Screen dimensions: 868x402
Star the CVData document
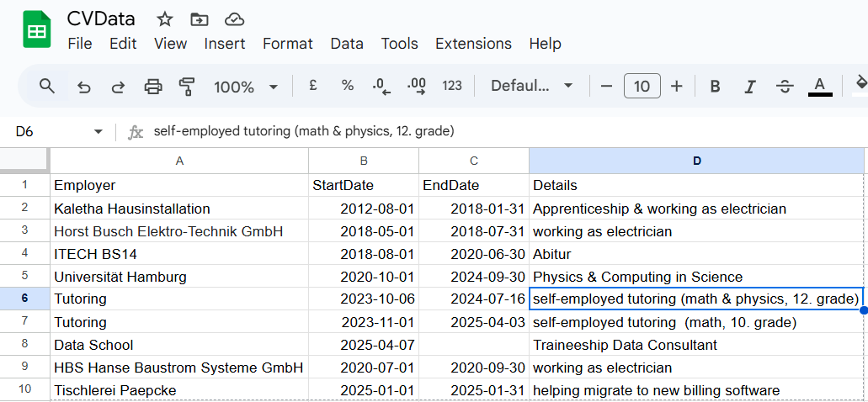[x=165, y=19]
